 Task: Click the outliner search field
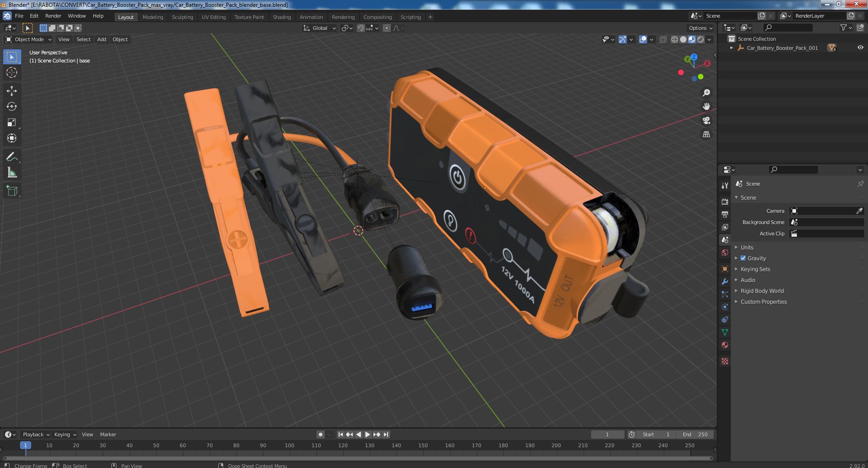coord(788,28)
